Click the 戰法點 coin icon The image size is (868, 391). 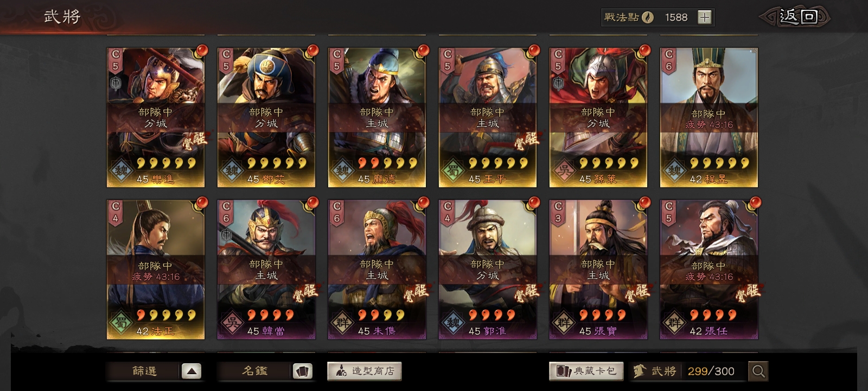[x=648, y=17]
